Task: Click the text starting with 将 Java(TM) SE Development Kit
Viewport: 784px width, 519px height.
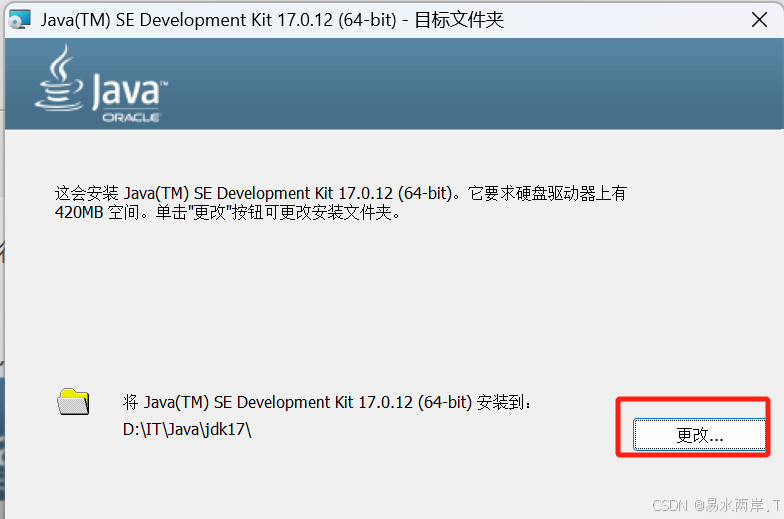Action: point(327,402)
